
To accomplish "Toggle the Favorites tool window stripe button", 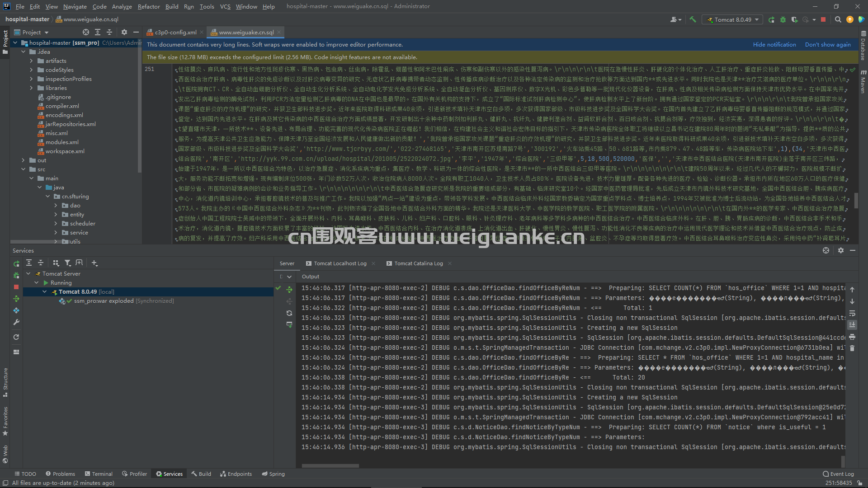I will (5, 421).
